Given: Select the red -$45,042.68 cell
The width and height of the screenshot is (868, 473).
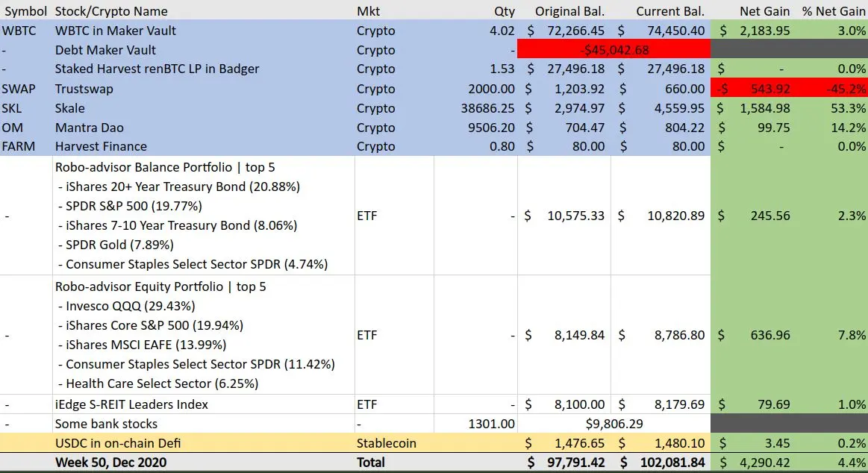Looking at the screenshot, I should coord(614,50).
